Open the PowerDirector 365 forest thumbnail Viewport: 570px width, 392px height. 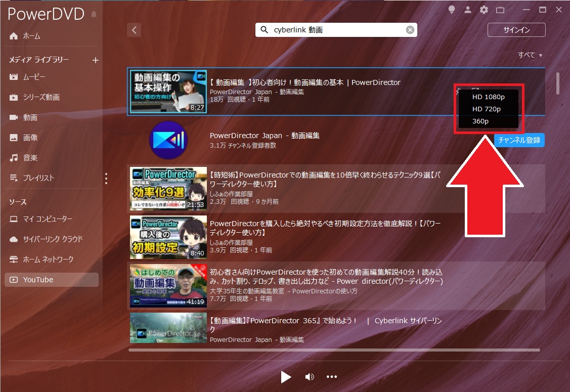(x=168, y=328)
